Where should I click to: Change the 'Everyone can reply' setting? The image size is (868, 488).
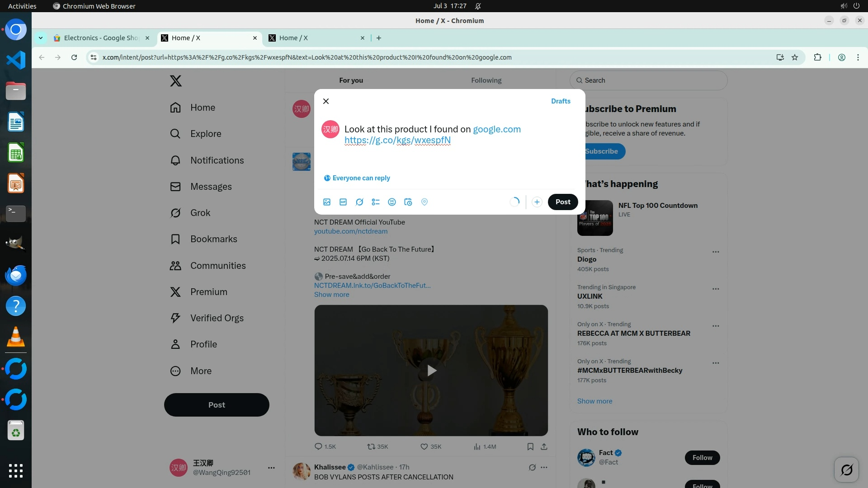coord(357,178)
